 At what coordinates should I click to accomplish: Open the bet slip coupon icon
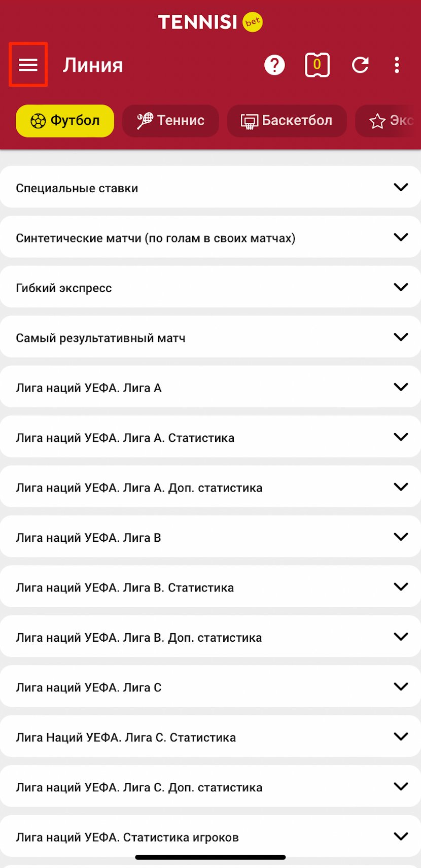(317, 65)
